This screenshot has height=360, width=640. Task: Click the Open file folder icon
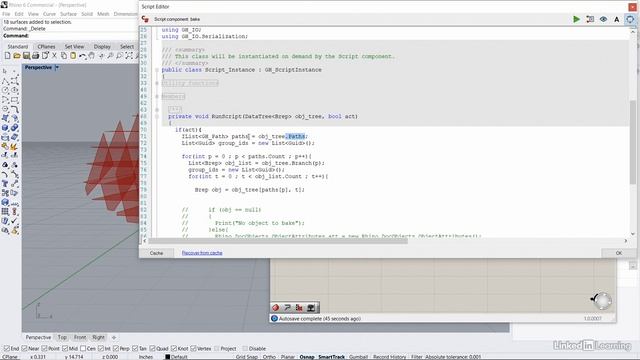click(17, 56)
